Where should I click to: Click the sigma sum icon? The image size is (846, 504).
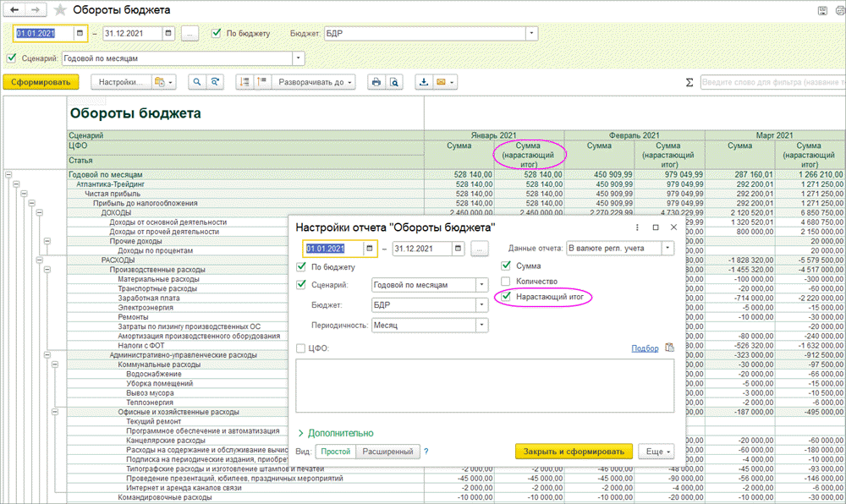click(689, 82)
